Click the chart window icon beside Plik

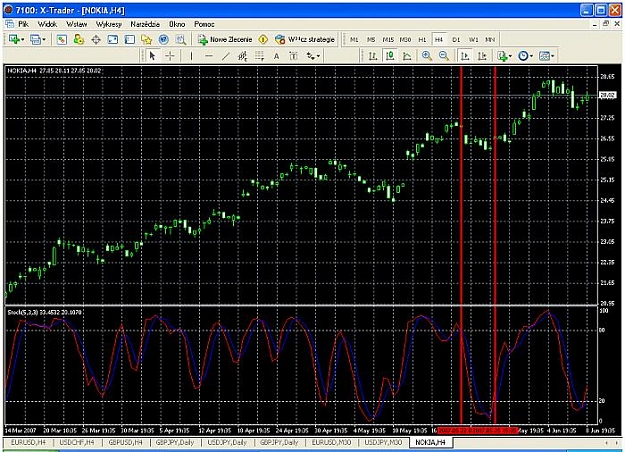pos(9,24)
